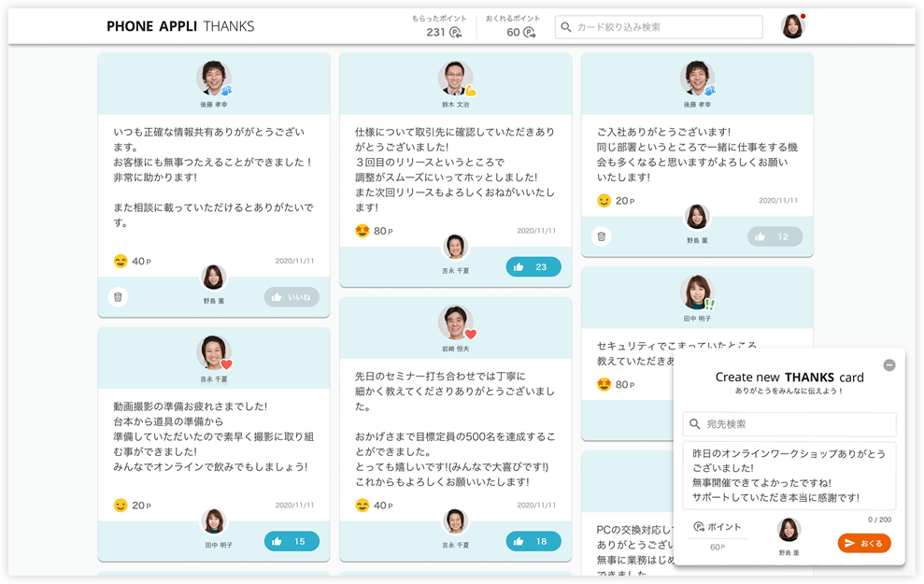Toggle the like button showing 18
Viewport: 924px width, 584px height.
(533, 541)
